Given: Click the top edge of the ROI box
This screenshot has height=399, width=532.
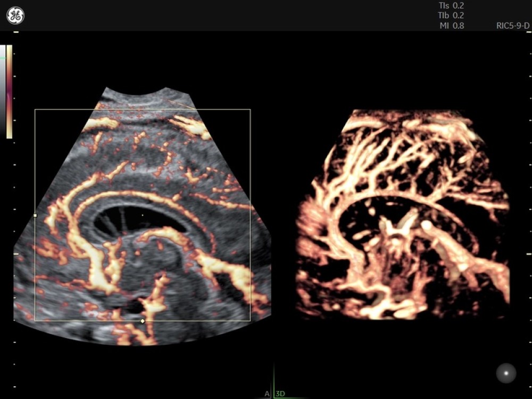Looking at the screenshot, I should (142, 110).
